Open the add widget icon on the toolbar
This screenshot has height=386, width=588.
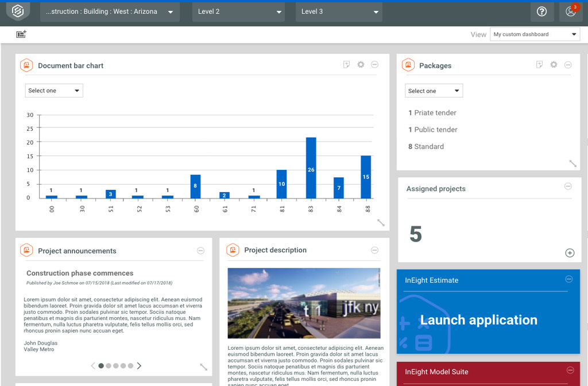(x=21, y=34)
